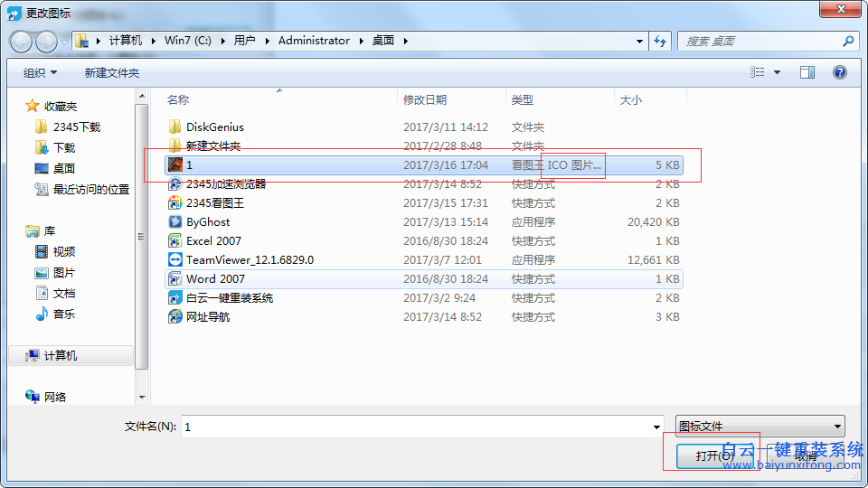Select the Excel 2007 shortcut icon
Screen dimensions: 868x488
tap(175, 240)
